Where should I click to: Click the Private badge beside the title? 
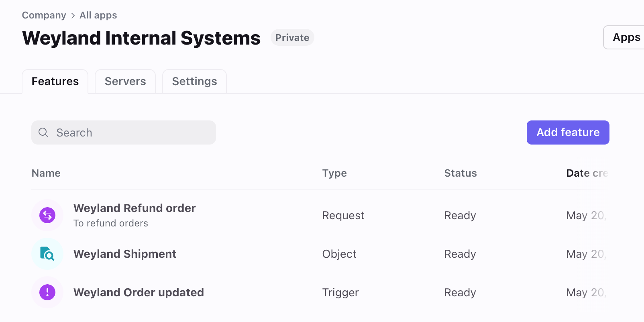(292, 37)
